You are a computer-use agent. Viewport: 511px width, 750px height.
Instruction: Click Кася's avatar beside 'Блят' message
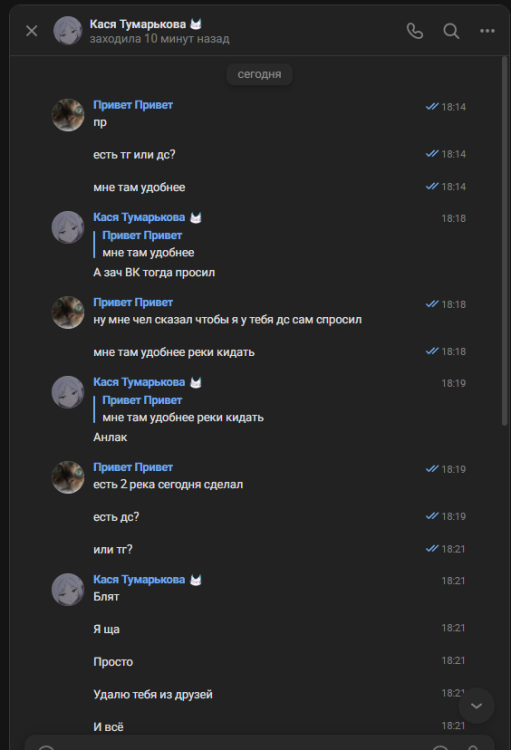67,589
